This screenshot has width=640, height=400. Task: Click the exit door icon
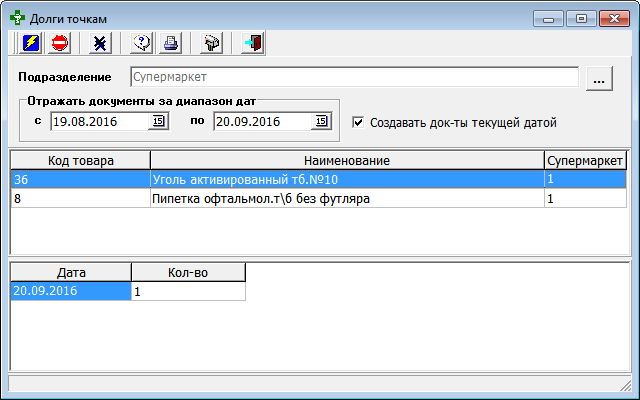click(x=253, y=43)
